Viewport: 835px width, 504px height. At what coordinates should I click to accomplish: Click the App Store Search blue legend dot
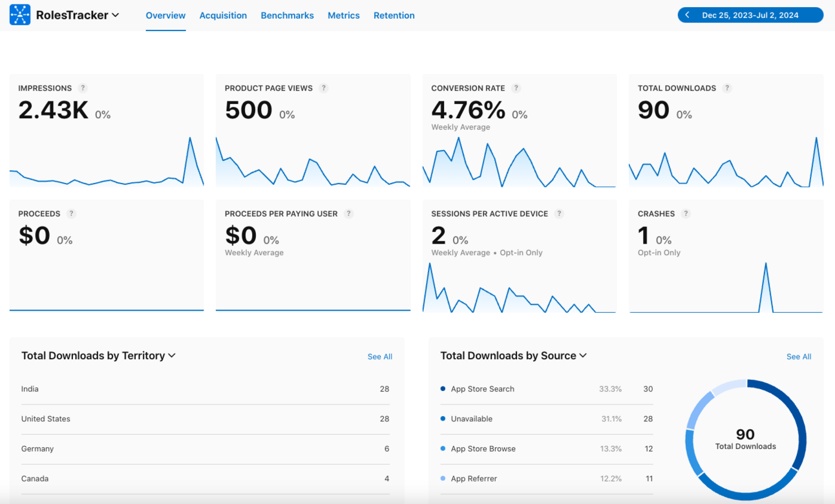[443, 389]
